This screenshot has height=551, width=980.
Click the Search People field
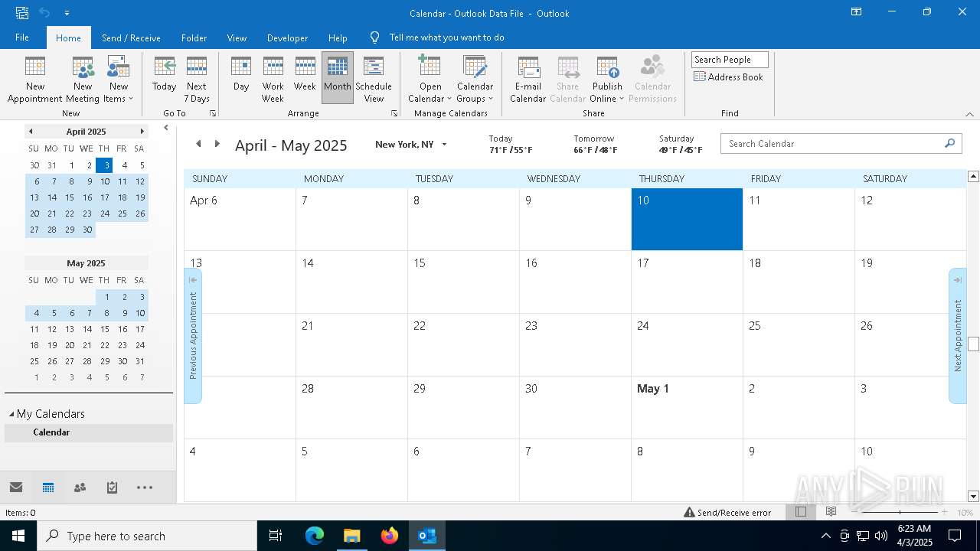click(x=730, y=60)
